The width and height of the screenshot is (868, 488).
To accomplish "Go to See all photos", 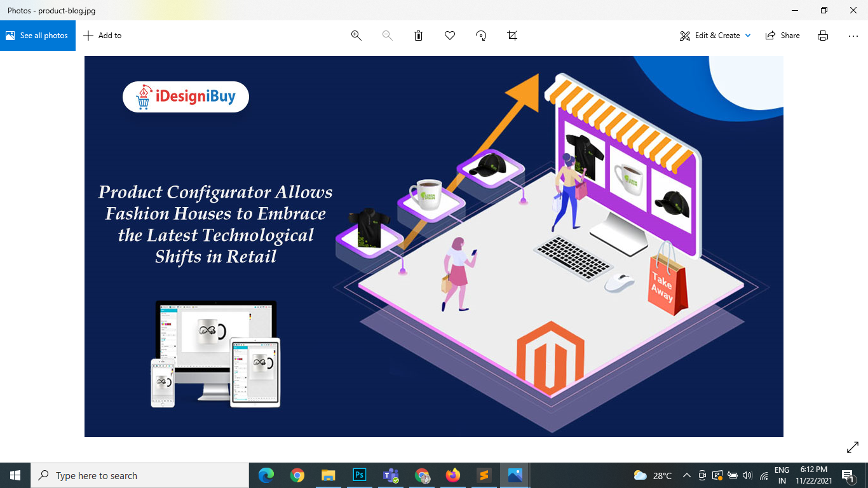I will pos(37,36).
